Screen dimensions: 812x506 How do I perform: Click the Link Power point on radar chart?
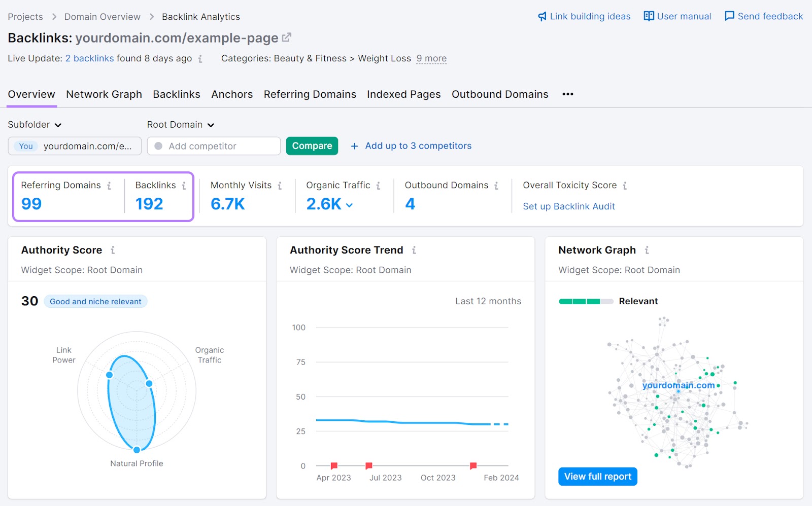click(110, 375)
